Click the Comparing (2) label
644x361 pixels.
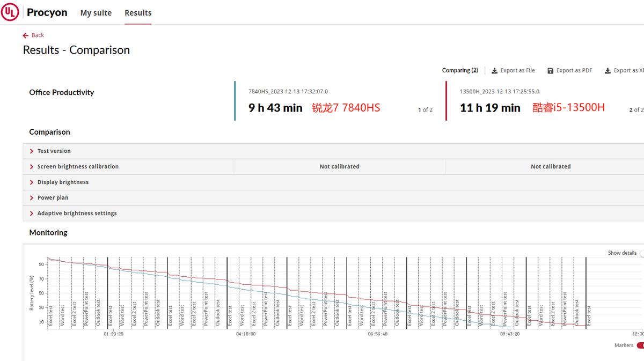460,70
